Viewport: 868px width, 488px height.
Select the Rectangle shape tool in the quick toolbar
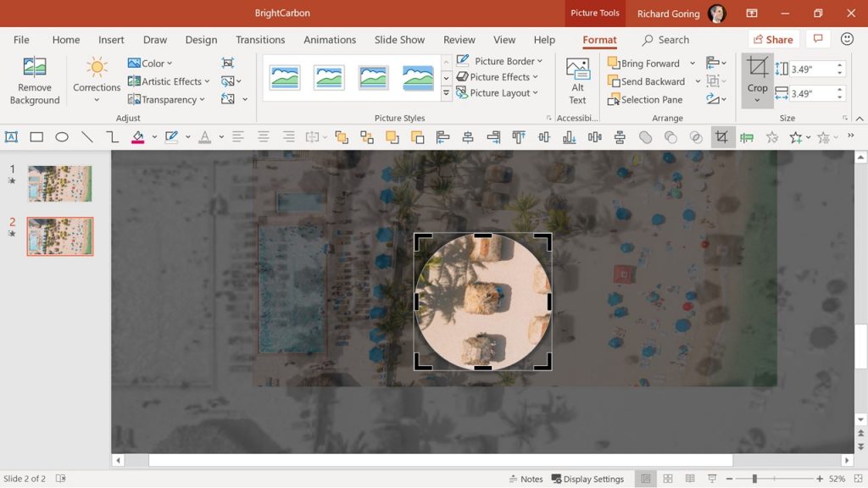point(36,136)
